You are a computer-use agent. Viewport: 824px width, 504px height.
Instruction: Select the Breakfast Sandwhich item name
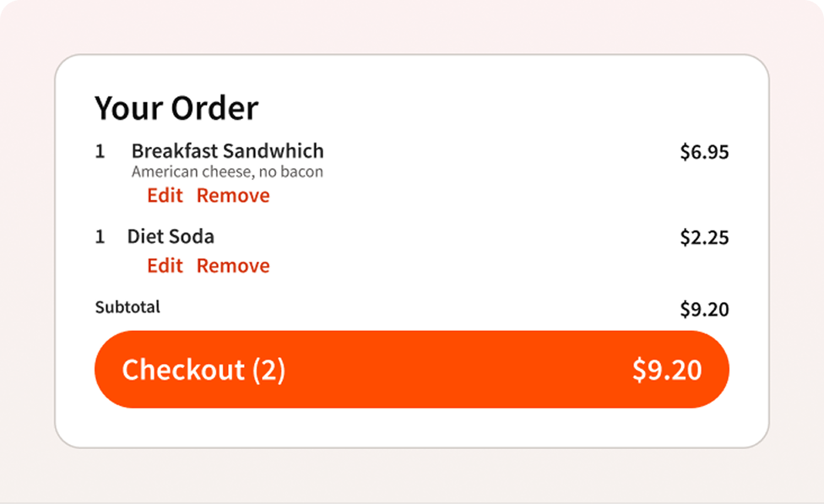(x=228, y=151)
